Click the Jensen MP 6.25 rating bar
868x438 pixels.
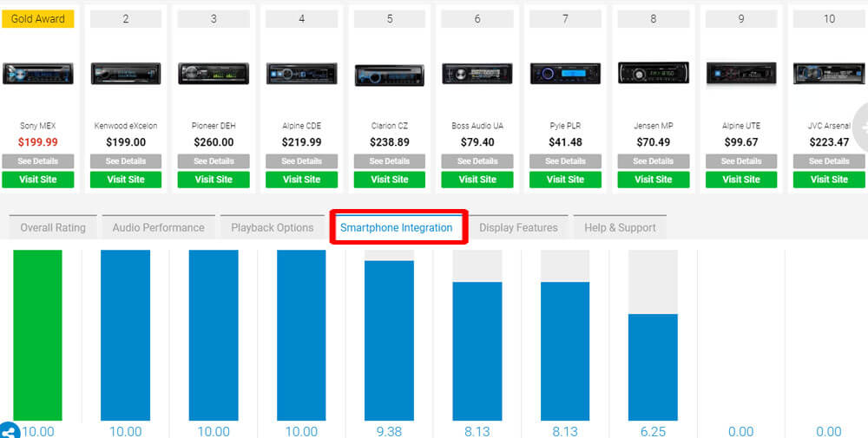654,367
